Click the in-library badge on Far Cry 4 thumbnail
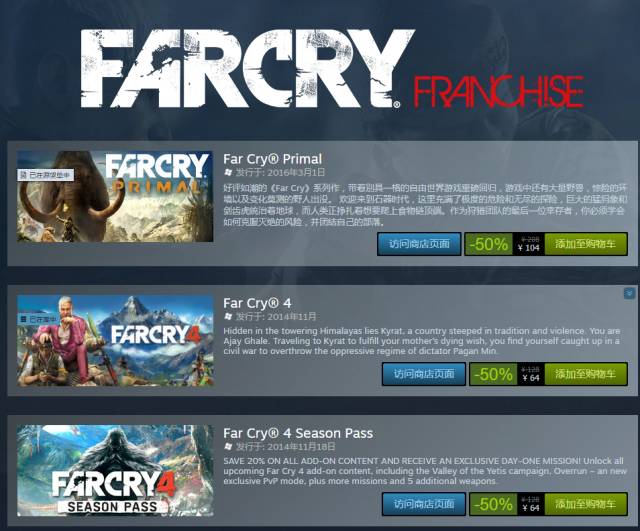The height and width of the screenshot is (531, 640). point(38,319)
